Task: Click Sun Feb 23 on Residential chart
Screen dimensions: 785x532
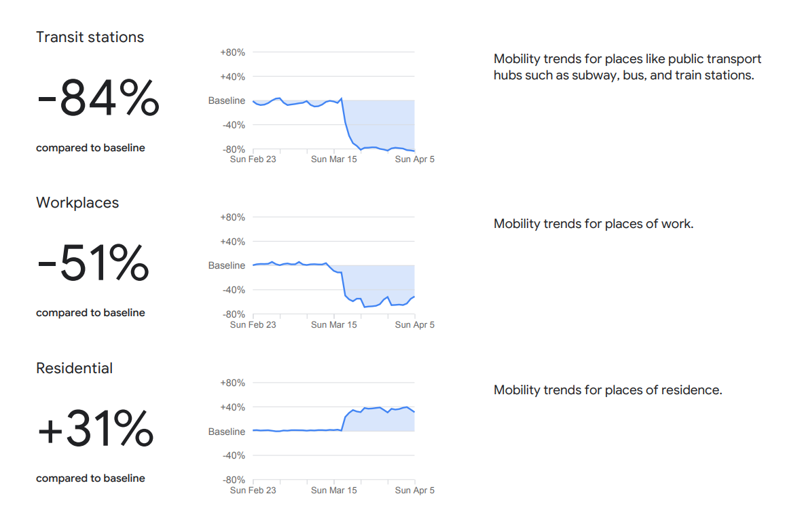Action: click(x=253, y=491)
